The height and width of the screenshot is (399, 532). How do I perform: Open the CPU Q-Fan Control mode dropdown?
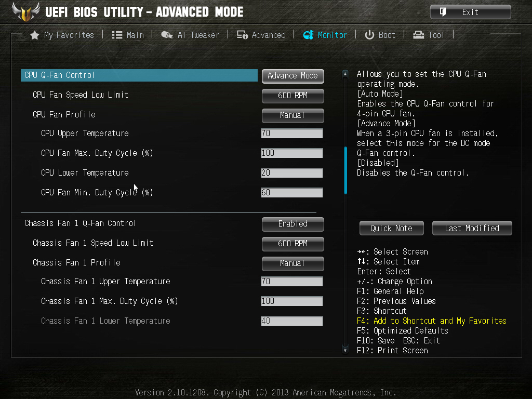pyautogui.click(x=293, y=76)
